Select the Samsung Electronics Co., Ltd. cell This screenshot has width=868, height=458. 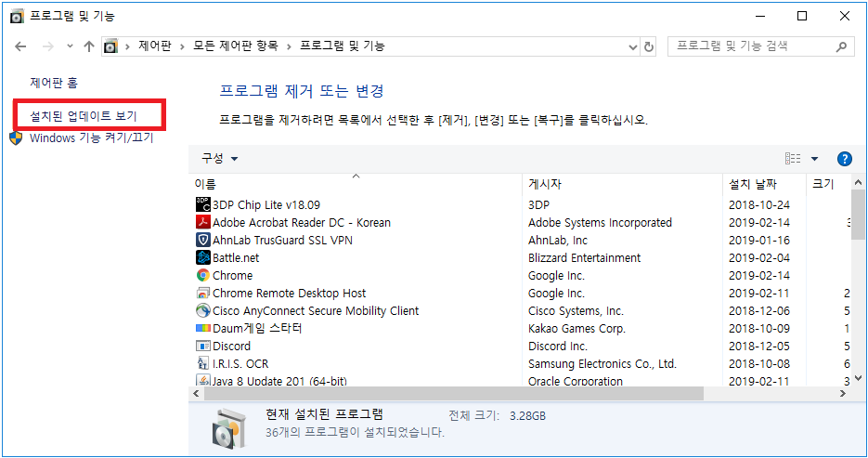(x=602, y=364)
